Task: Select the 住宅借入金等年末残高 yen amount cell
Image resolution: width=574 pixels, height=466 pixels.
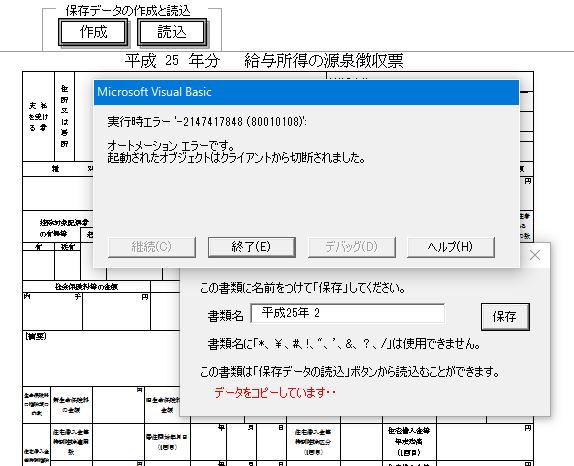Action: click(x=485, y=442)
